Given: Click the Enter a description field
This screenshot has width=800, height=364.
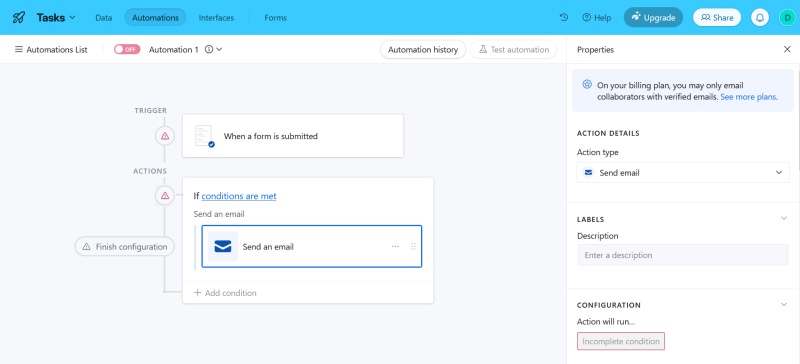Looking at the screenshot, I should coord(683,255).
